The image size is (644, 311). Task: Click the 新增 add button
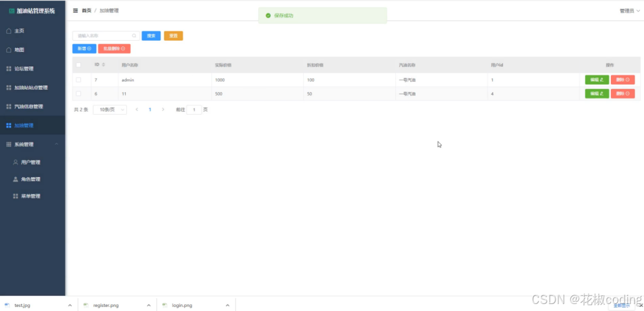point(84,48)
